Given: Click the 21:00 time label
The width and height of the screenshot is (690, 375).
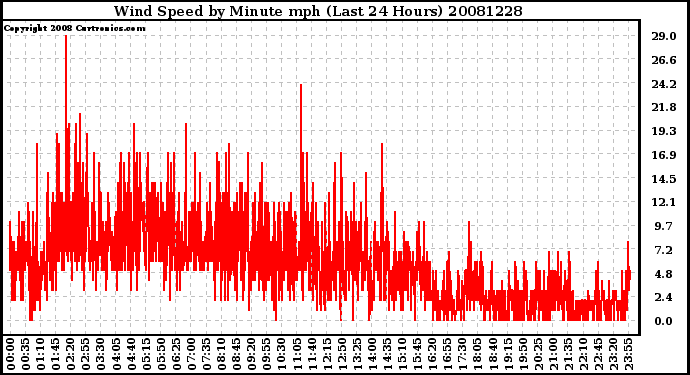Looking at the screenshot, I should (x=553, y=354).
